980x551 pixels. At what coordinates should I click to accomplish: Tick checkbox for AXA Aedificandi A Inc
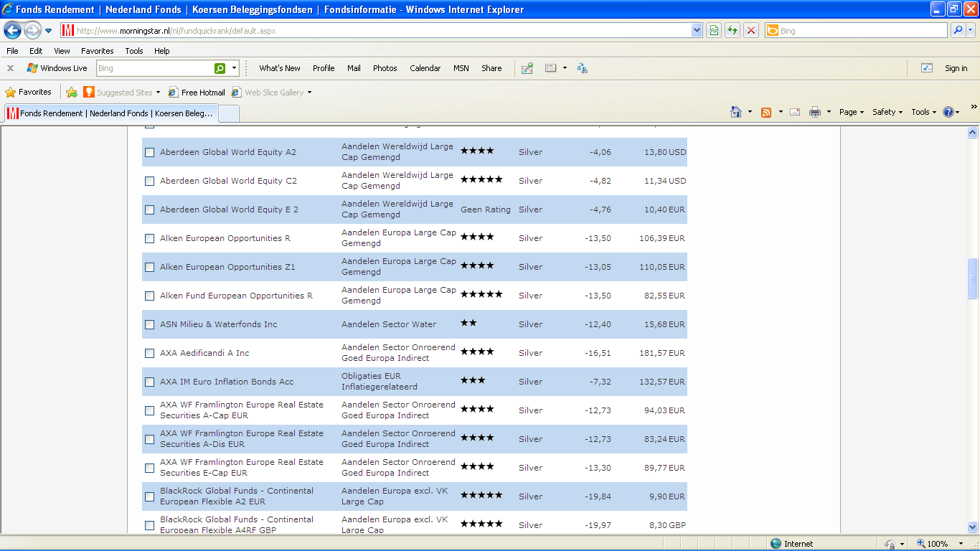coord(150,353)
